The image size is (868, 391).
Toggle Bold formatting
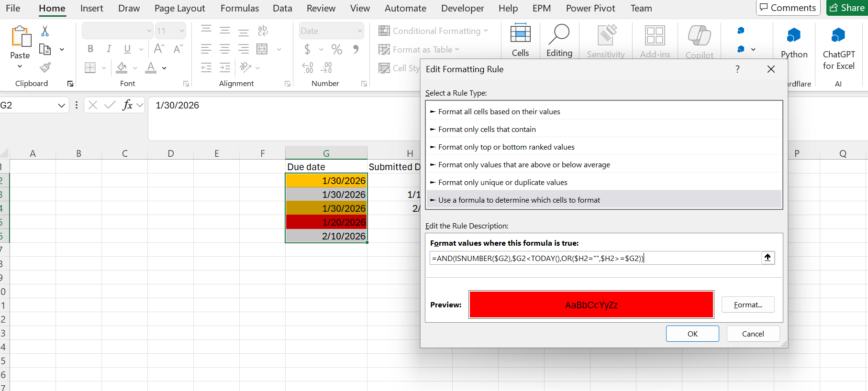90,49
